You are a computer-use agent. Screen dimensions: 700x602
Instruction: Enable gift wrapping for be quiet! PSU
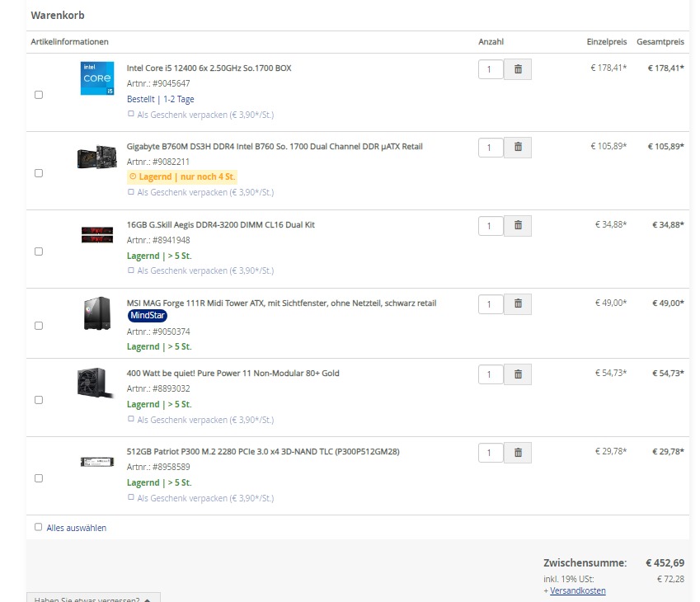coord(131,419)
